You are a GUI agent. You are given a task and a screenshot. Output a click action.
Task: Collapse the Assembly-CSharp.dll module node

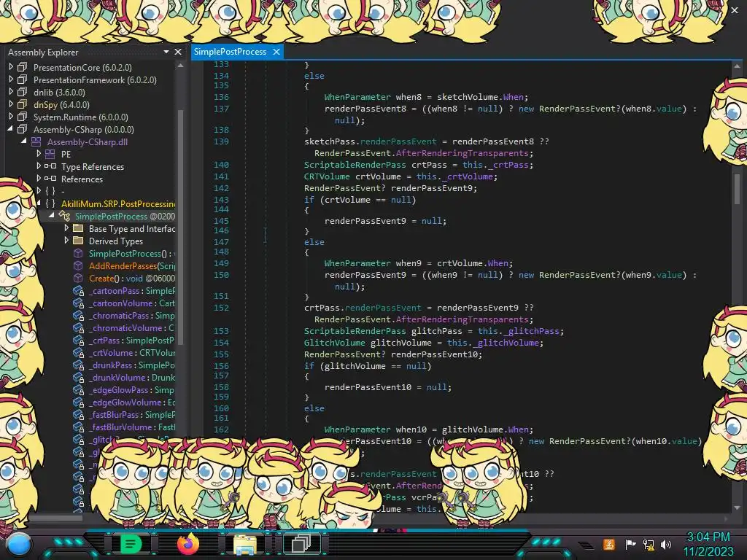click(x=24, y=141)
